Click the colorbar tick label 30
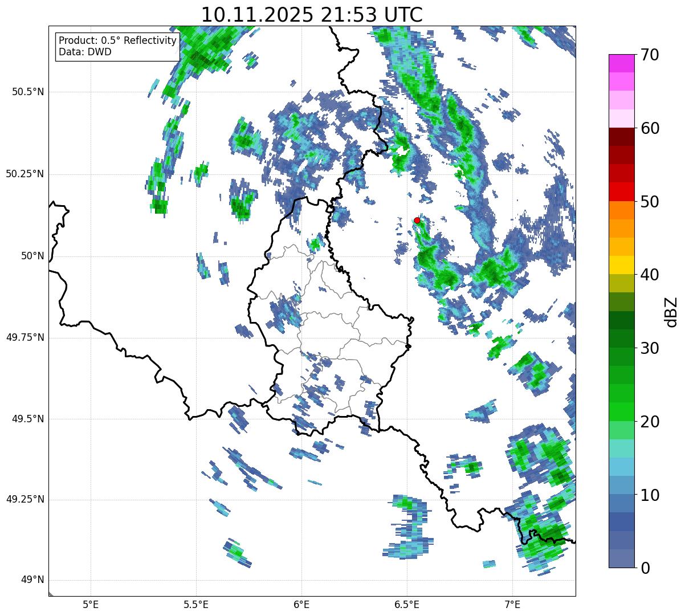The width and height of the screenshot is (685, 616). click(x=650, y=348)
